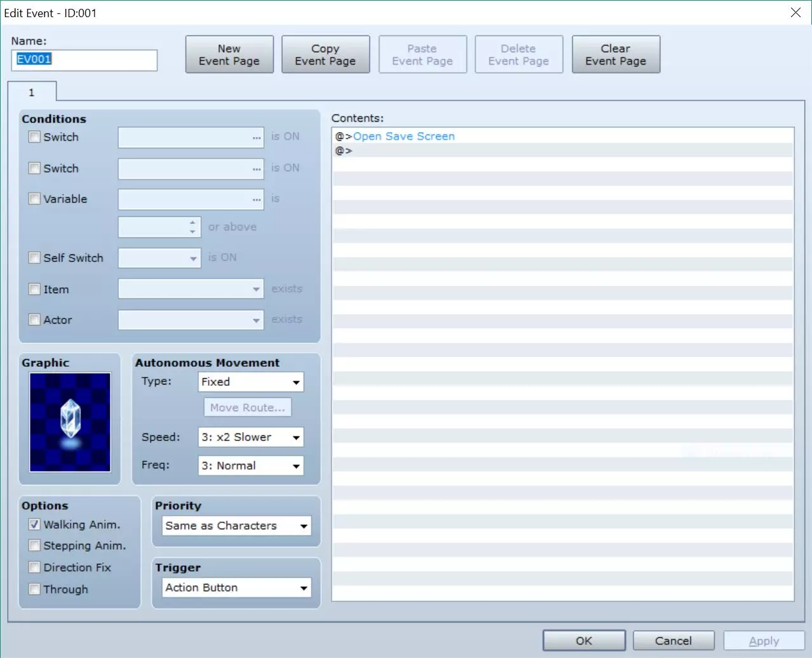This screenshot has width=812, height=658.
Task: Click the crystal event graphic preview
Action: click(70, 422)
